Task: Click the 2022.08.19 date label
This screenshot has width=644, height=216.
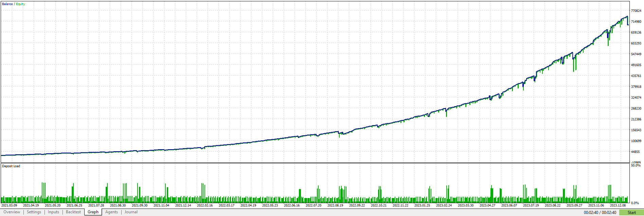Action: click(335, 205)
